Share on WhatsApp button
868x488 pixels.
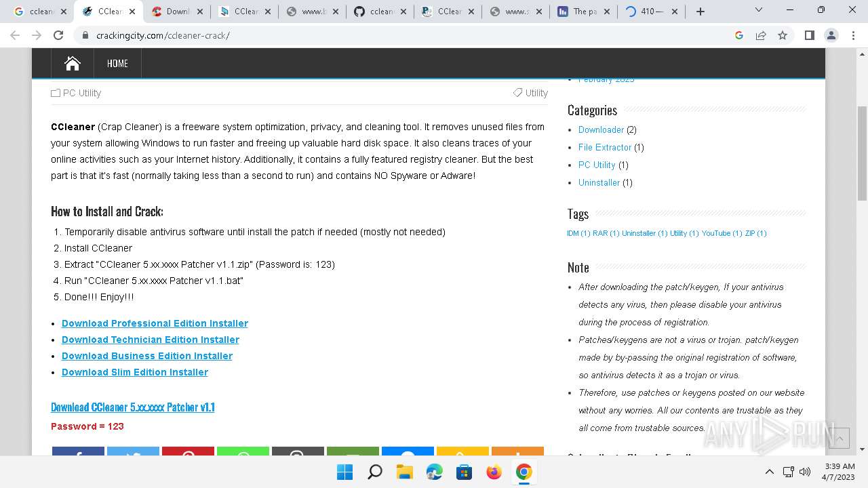pos(243,451)
